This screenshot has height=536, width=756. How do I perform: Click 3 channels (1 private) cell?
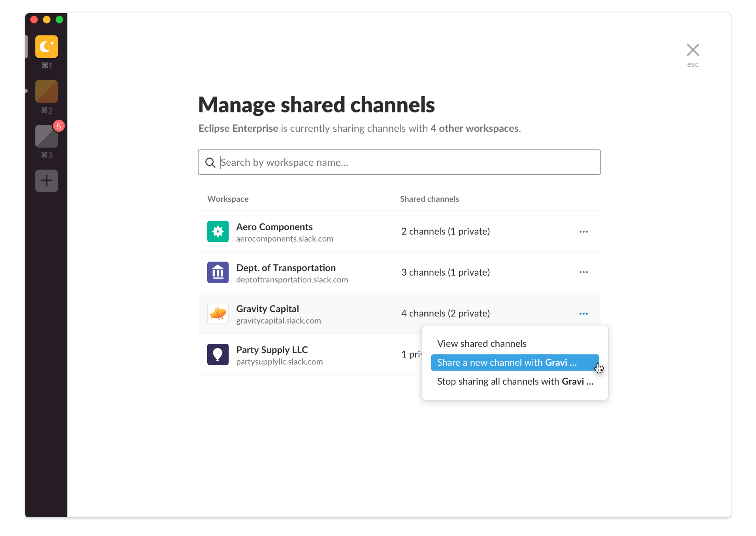click(x=446, y=272)
